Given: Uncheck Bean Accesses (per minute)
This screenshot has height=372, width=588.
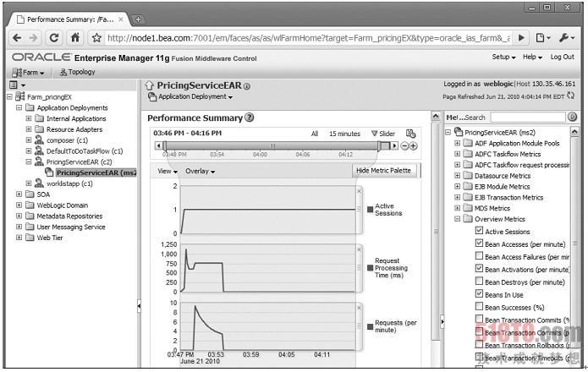Looking at the screenshot, I should click(x=479, y=243).
